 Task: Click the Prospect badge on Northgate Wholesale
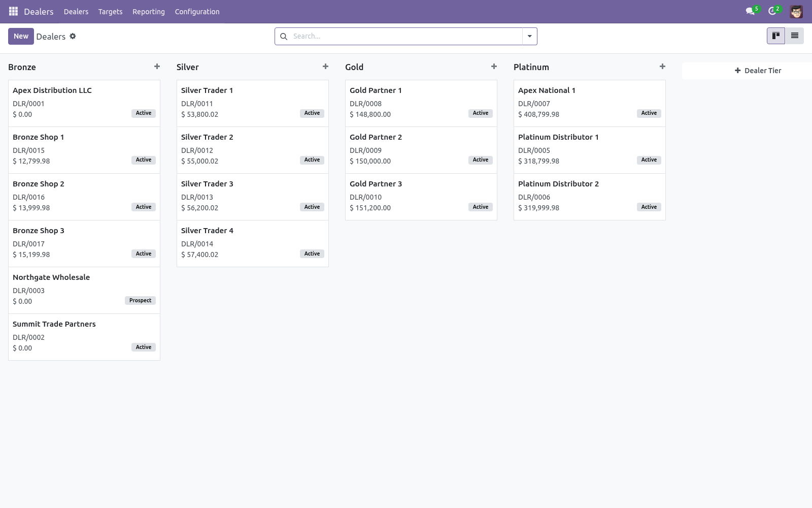point(140,300)
